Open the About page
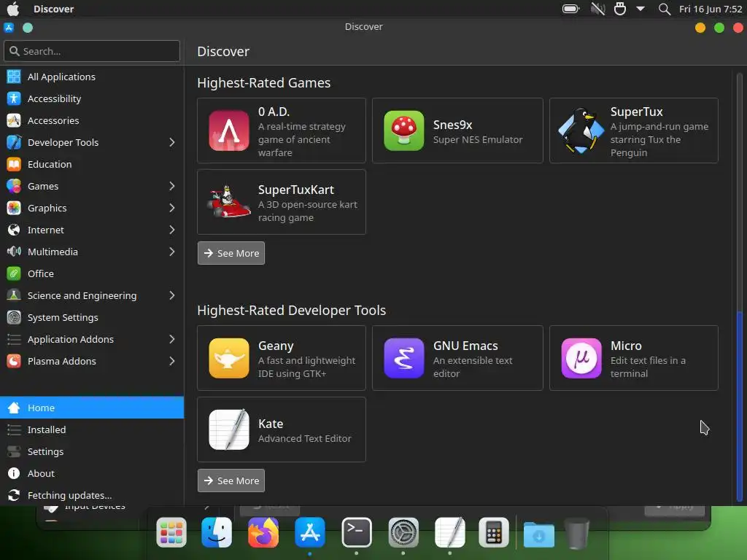 (92, 473)
